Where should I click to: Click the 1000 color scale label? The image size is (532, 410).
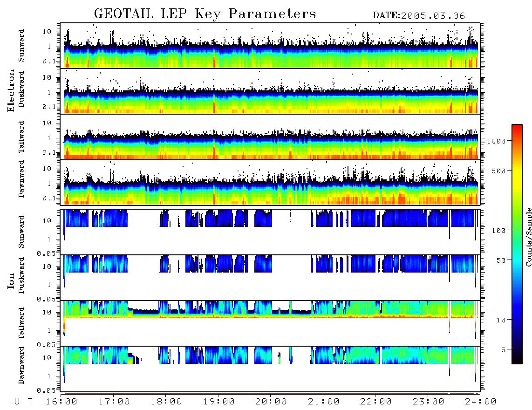pos(497,141)
